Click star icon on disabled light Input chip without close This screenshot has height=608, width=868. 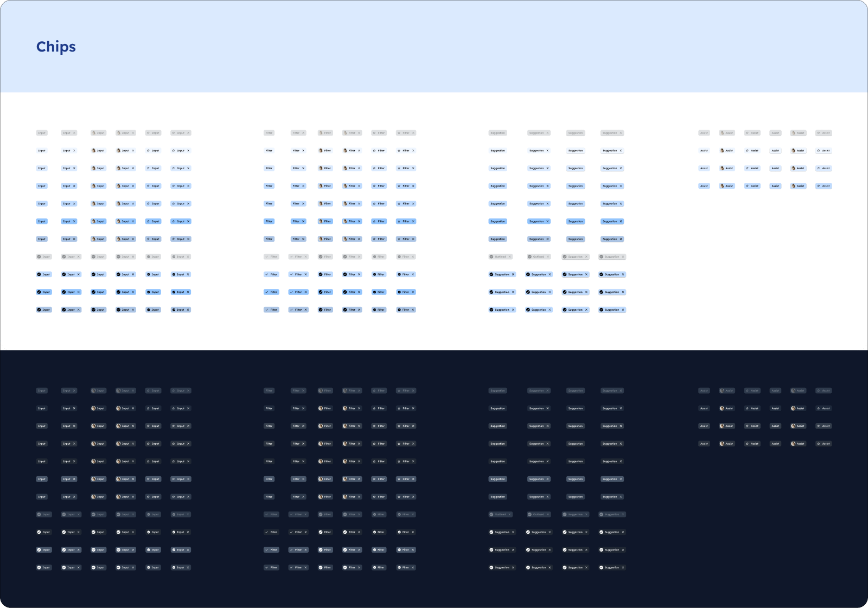[148, 133]
